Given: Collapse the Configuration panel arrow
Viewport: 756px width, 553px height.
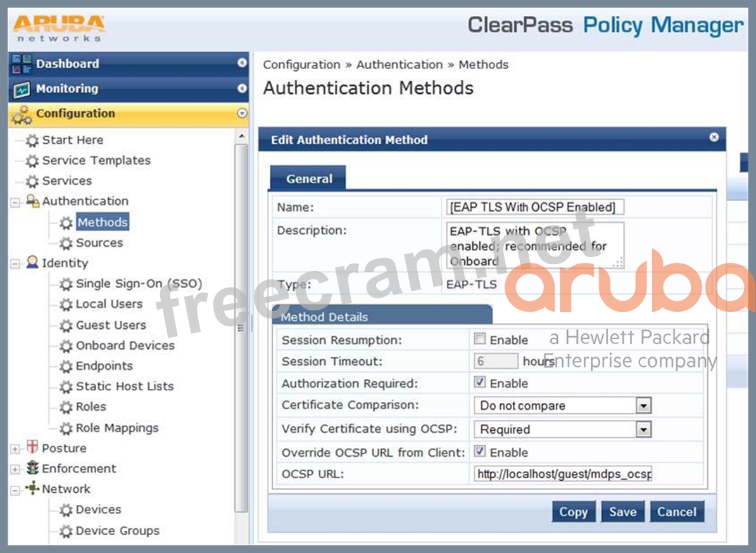Looking at the screenshot, I should pyautogui.click(x=242, y=113).
